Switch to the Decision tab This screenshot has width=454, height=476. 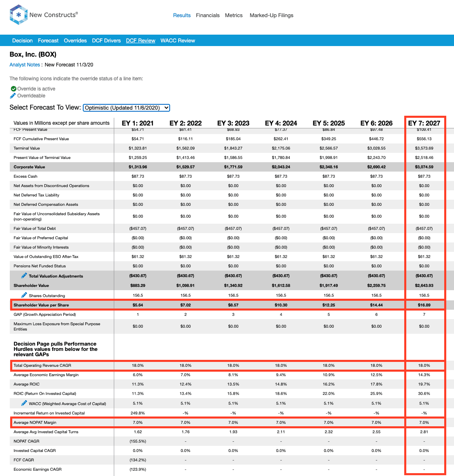click(22, 40)
